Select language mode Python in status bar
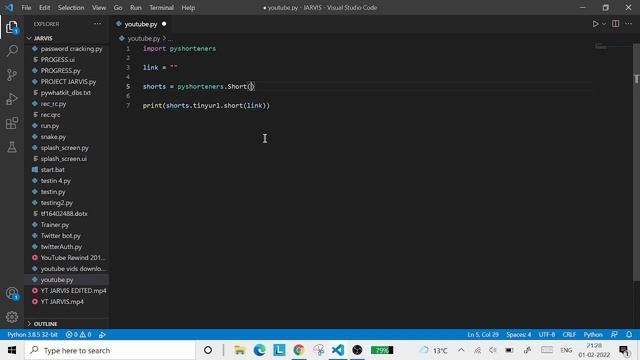Screen dimensions: 640x360 tap(593, 335)
